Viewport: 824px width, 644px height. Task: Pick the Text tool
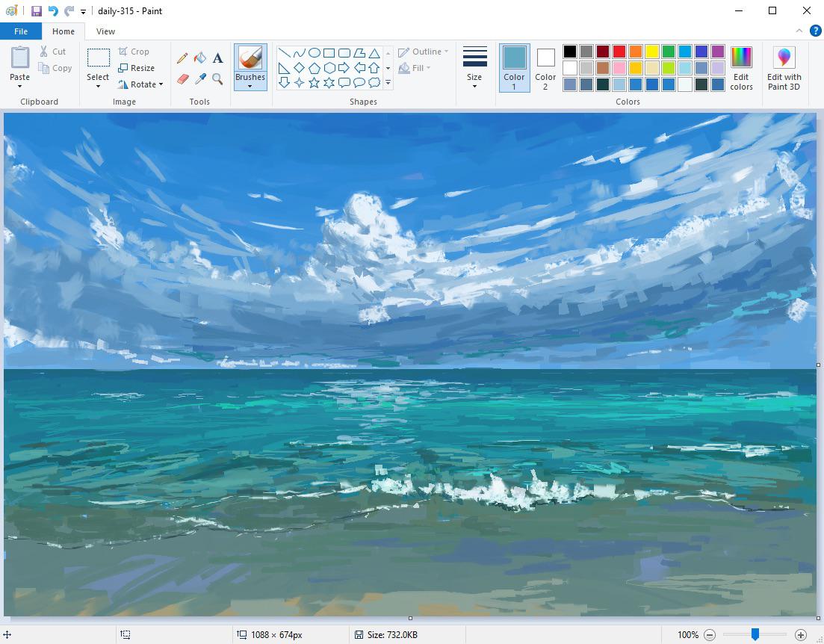pyautogui.click(x=217, y=56)
